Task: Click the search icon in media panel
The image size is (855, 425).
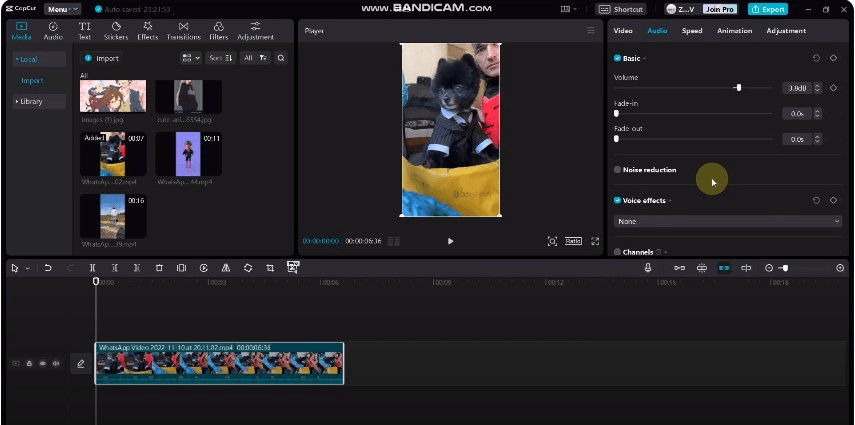Action: coord(280,58)
